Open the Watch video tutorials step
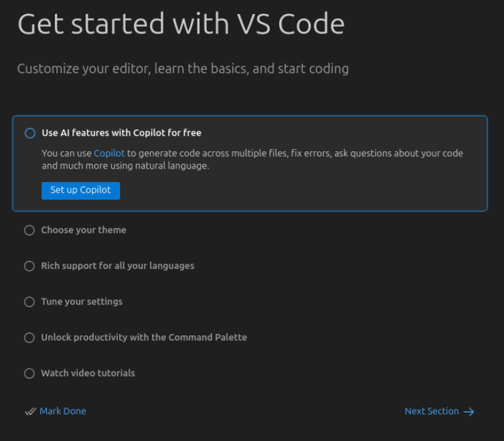The height and width of the screenshot is (441, 504). (x=88, y=373)
